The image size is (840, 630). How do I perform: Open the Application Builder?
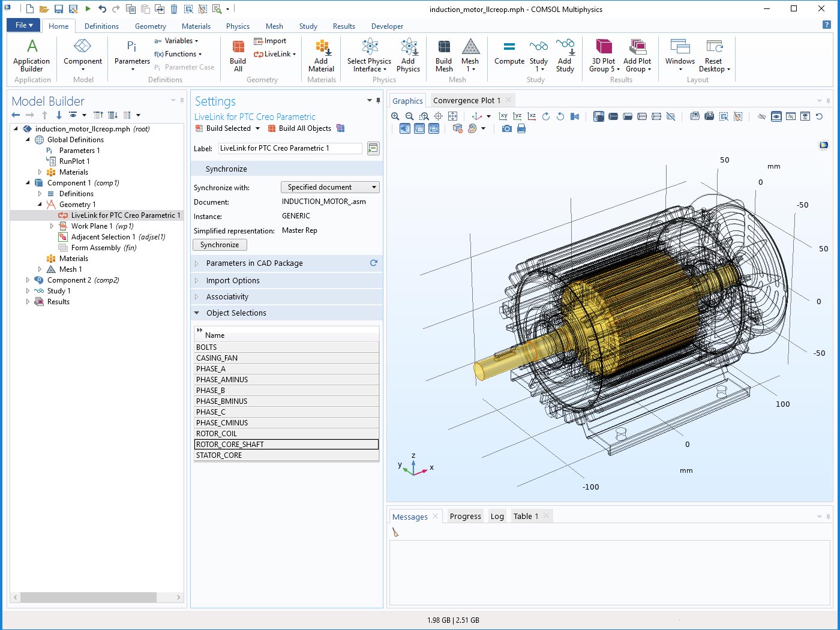pos(32,55)
